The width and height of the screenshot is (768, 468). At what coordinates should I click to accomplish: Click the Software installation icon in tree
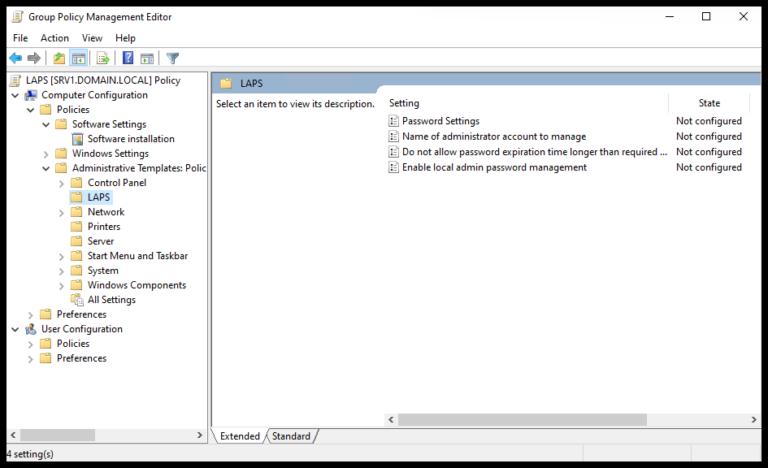[x=77, y=139]
